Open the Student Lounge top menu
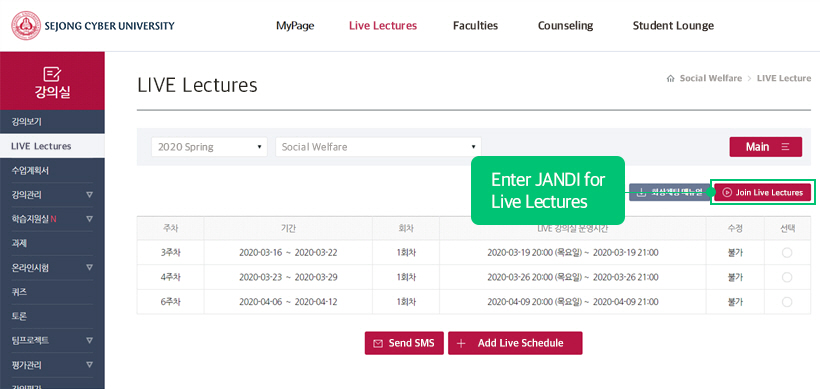820x389 pixels. click(673, 26)
